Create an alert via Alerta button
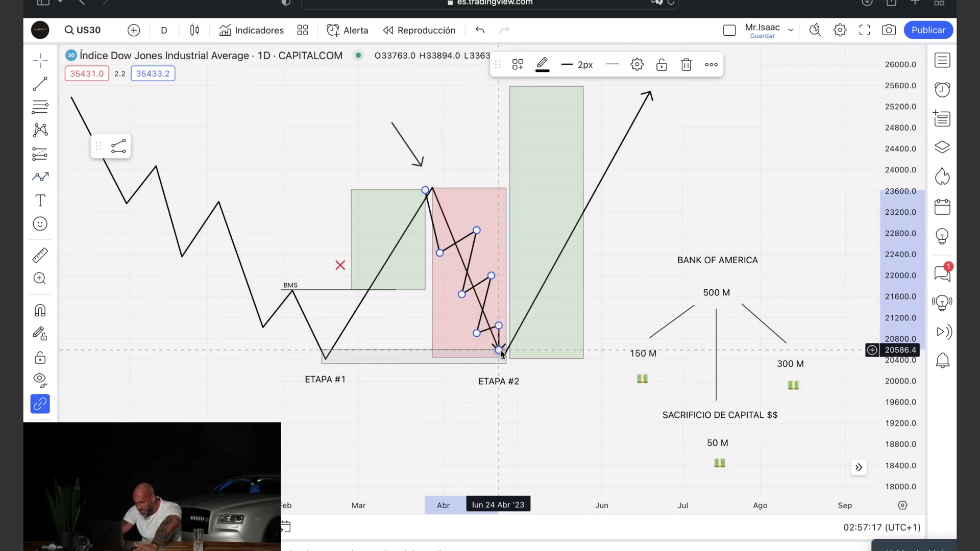Screen dimensions: 980x551 348,30
